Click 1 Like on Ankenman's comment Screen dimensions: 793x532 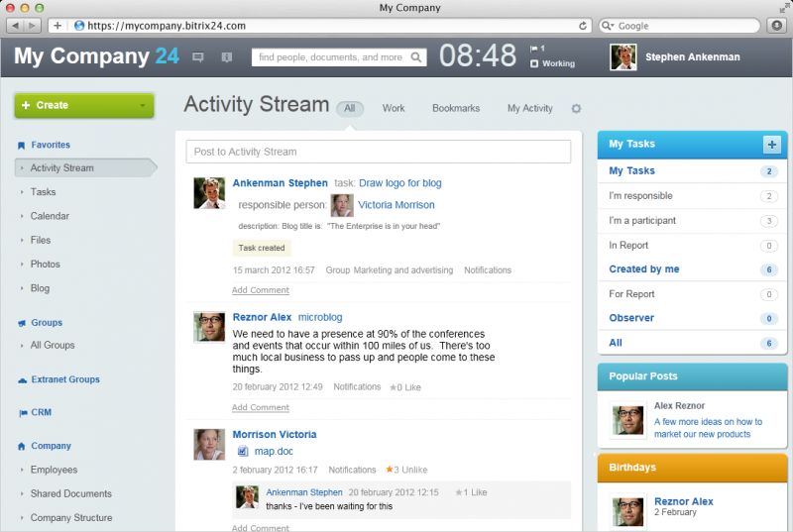(x=471, y=492)
